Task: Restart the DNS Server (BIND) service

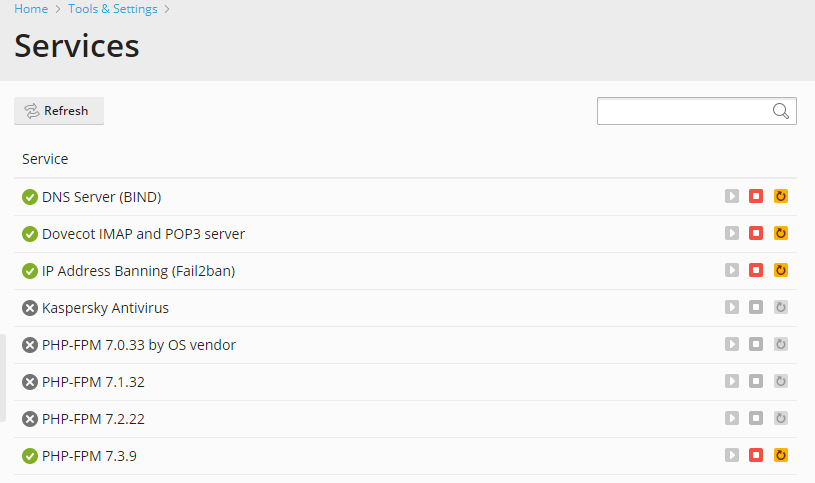Action: (781, 196)
